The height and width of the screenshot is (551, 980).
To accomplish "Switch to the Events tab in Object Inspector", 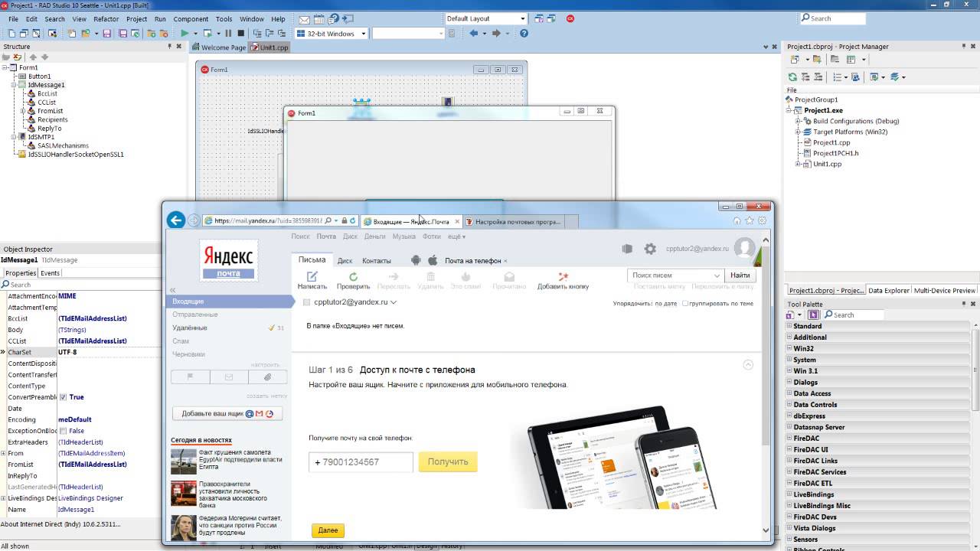I will [x=51, y=273].
